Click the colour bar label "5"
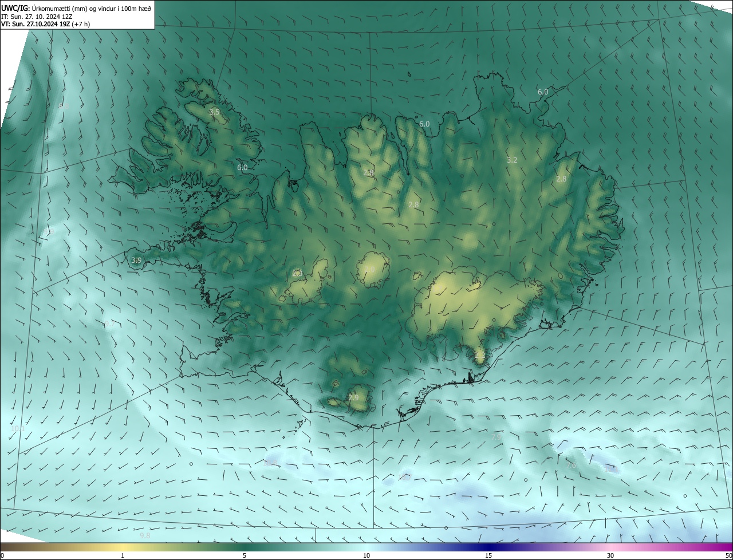Viewport: 733px width, 560px height. pos(245,555)
